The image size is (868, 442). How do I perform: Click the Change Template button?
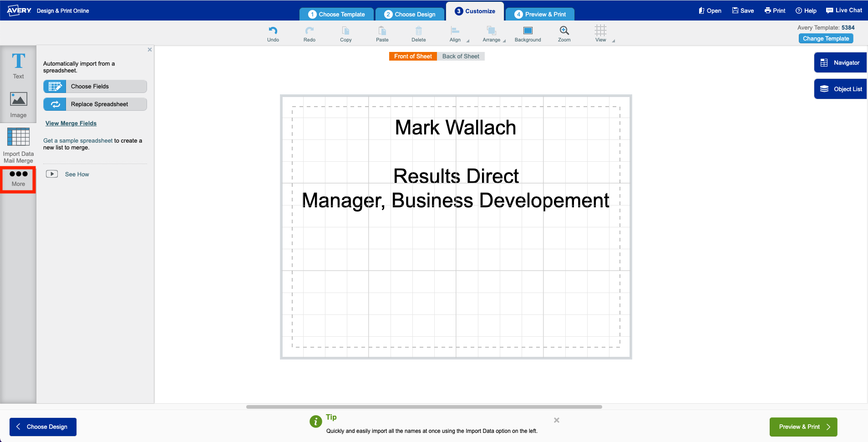point(826,39)
